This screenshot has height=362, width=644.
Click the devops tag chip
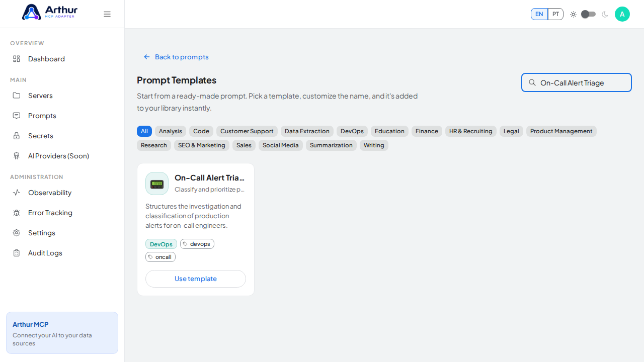click(x=197, y=244)
